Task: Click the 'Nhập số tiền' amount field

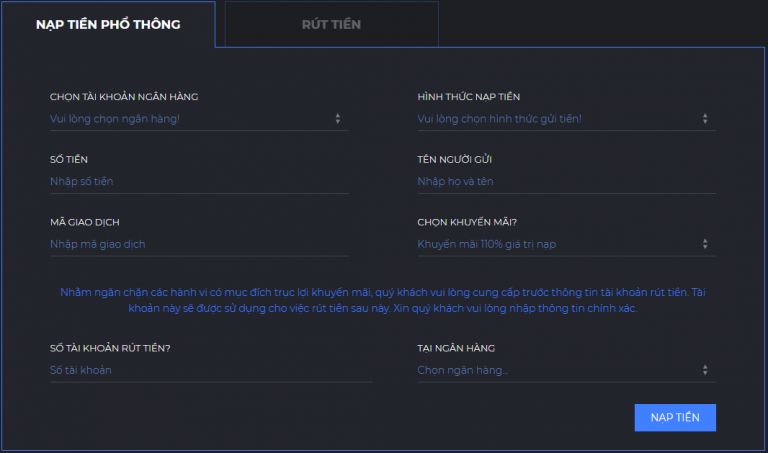Action: pos(198,181)
